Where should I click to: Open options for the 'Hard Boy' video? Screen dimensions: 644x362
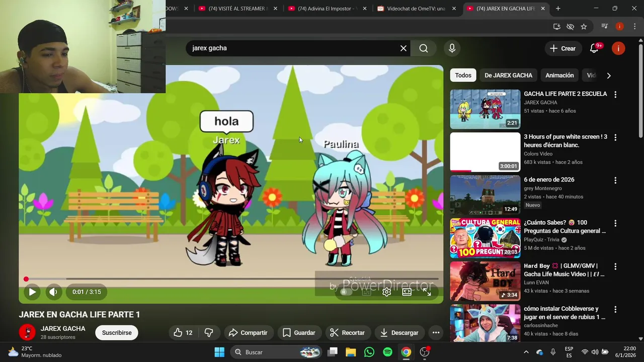tap(615, 266)
